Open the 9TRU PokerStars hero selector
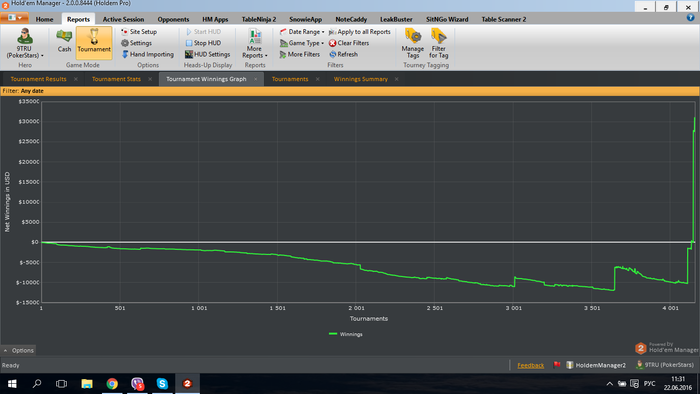 (25, 43)
